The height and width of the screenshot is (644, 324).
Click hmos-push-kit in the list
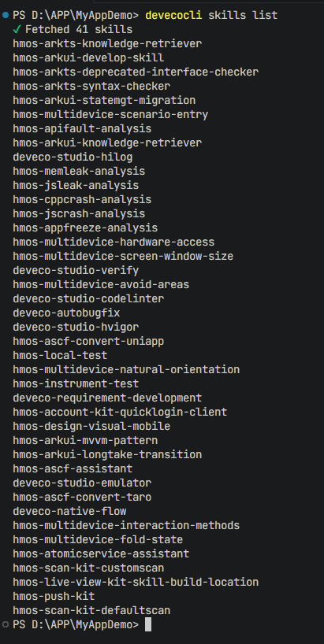[54, 596]
